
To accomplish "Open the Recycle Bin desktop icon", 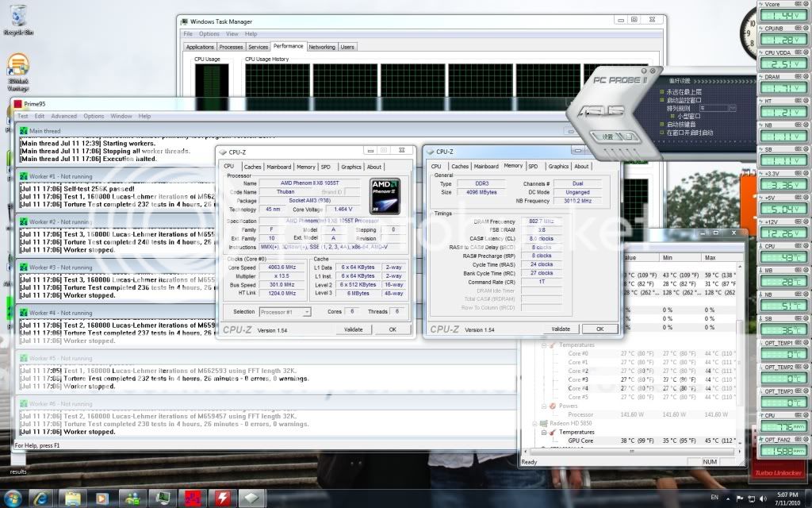I will pos(16,14).
